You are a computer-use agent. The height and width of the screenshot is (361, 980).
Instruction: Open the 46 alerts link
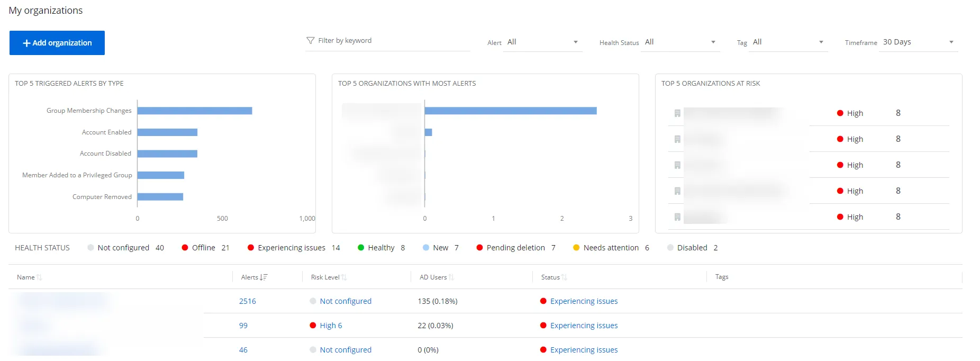tap(243, 350)
